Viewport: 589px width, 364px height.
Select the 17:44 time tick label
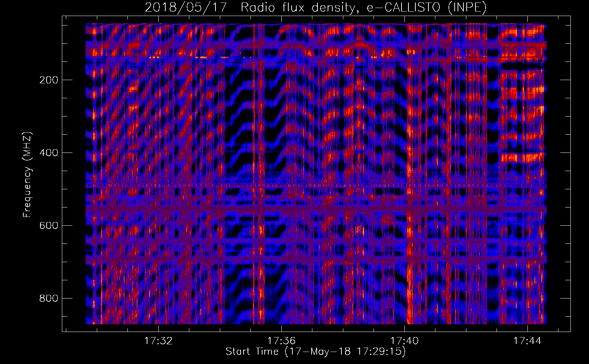[x=527, y=341]
